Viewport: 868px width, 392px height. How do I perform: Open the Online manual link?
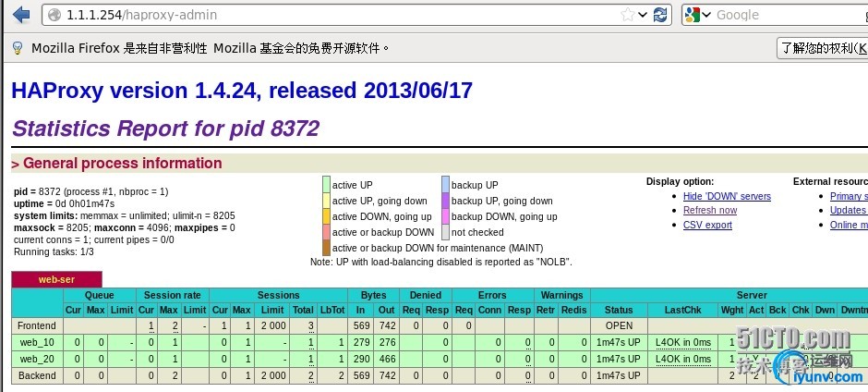tap(849, 225)
